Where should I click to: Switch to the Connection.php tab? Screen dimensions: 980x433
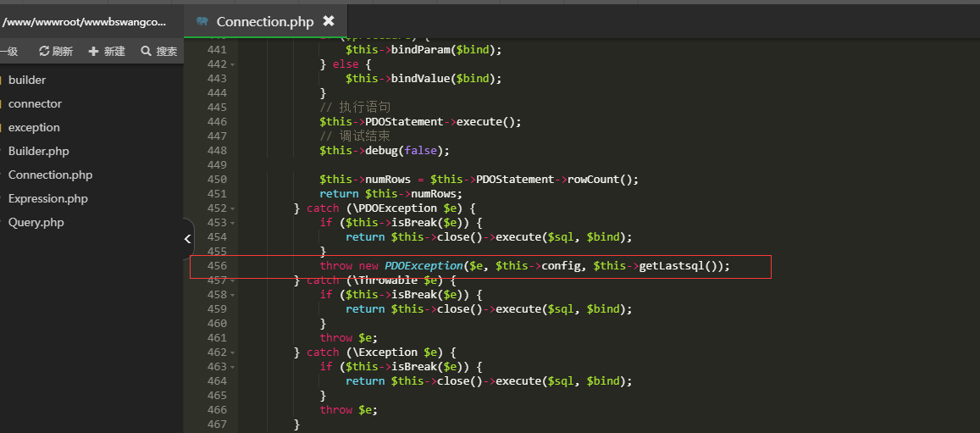[264, 21]
